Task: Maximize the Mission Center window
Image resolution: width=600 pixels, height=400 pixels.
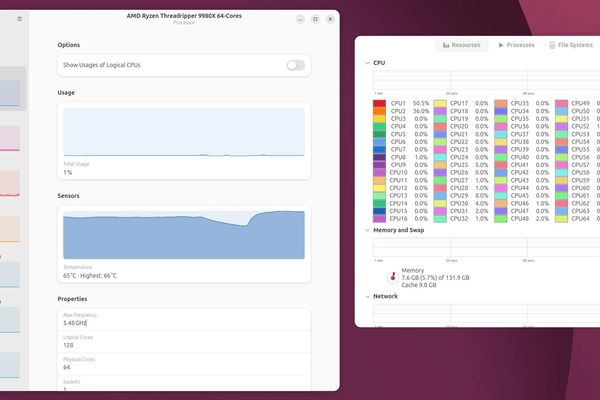Action: coord(315,19)
